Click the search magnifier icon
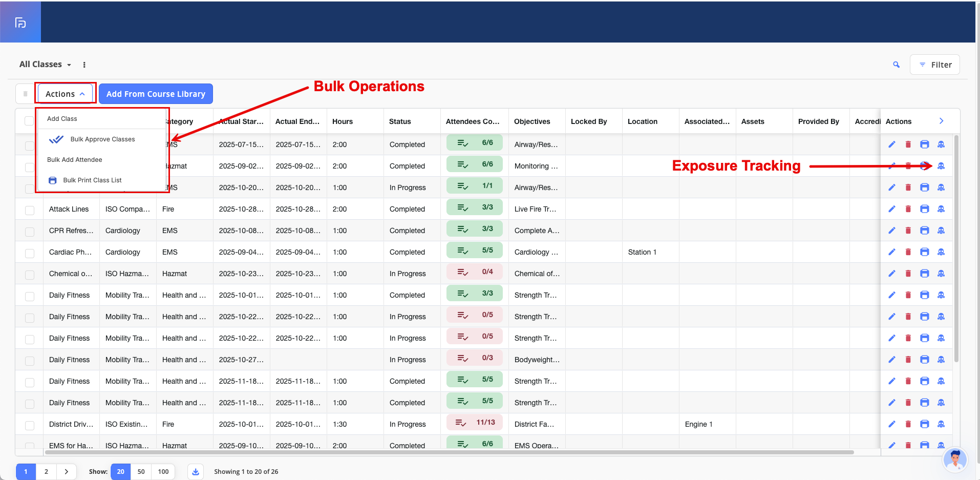Screen dimensions: 980x480 pyautogui.click(x=896, y=65)
